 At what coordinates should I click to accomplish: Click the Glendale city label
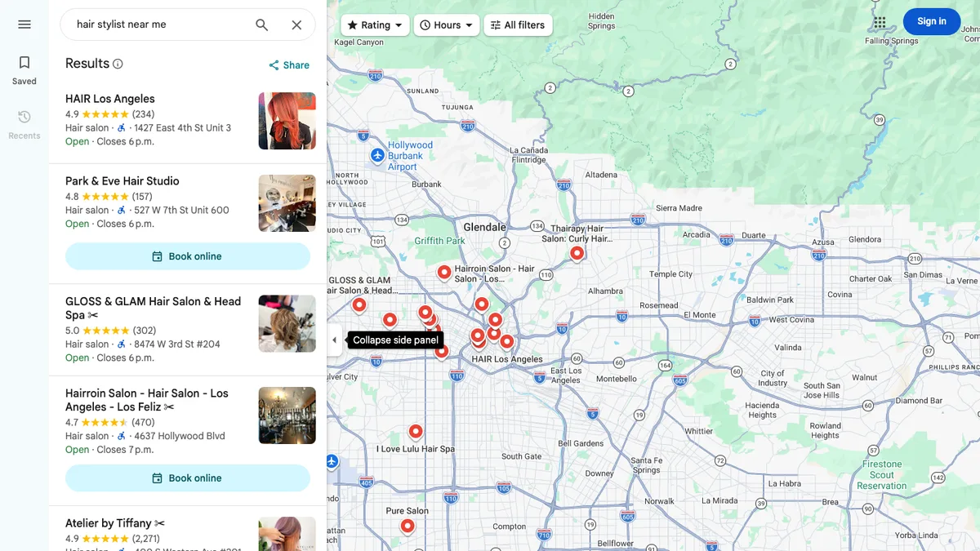pos(484,227)
